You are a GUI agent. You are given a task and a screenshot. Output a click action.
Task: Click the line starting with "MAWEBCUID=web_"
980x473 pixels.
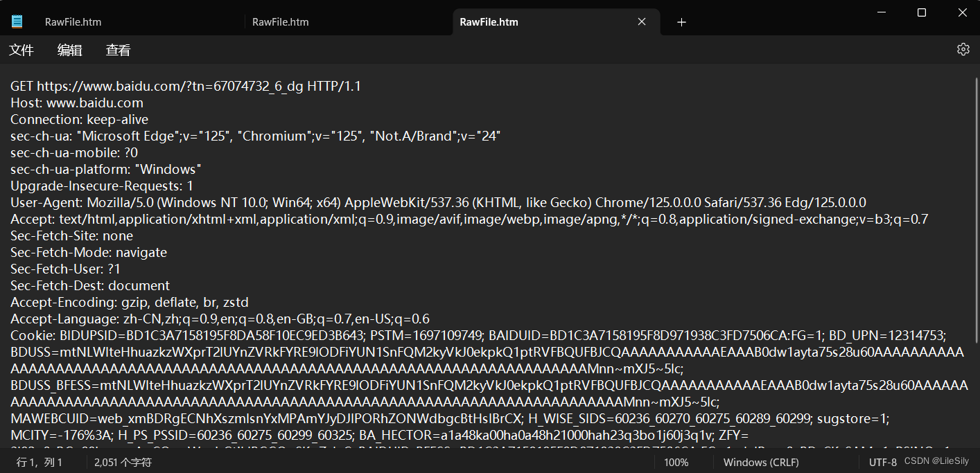(450, 419)
